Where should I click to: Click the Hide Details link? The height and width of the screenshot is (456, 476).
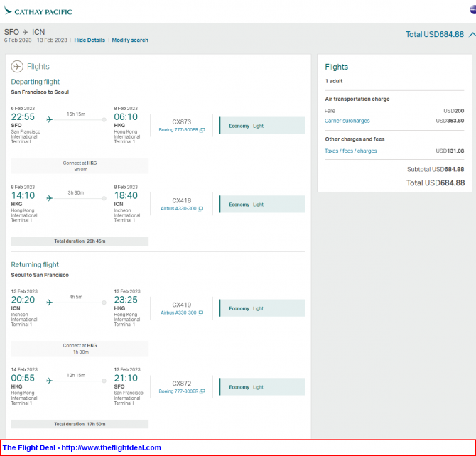click(90, 40)
